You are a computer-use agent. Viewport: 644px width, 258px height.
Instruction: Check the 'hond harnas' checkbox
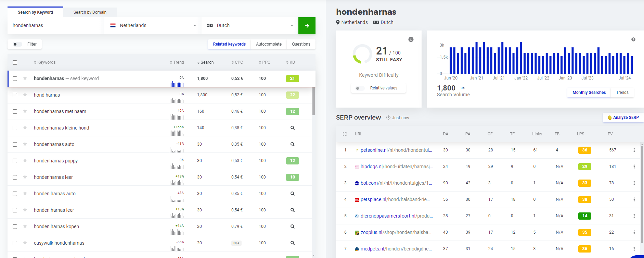(15, 95)
